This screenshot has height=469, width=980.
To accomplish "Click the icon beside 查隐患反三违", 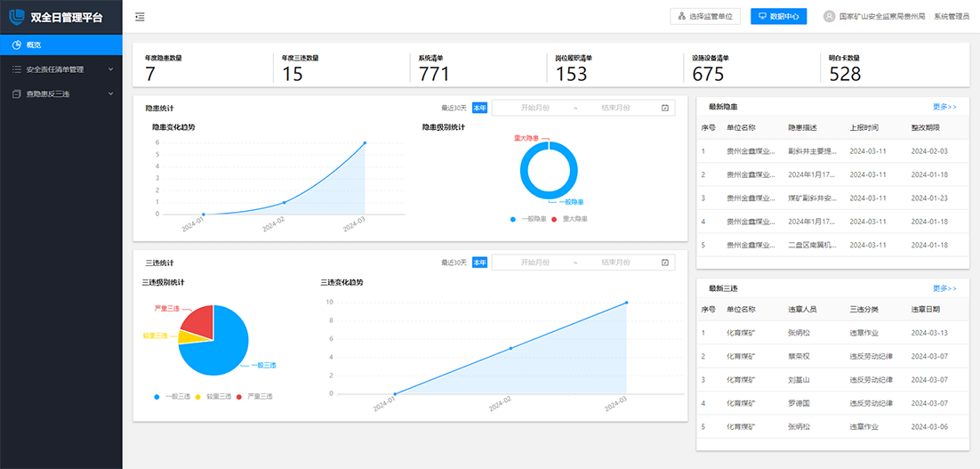I will [16, 93].
